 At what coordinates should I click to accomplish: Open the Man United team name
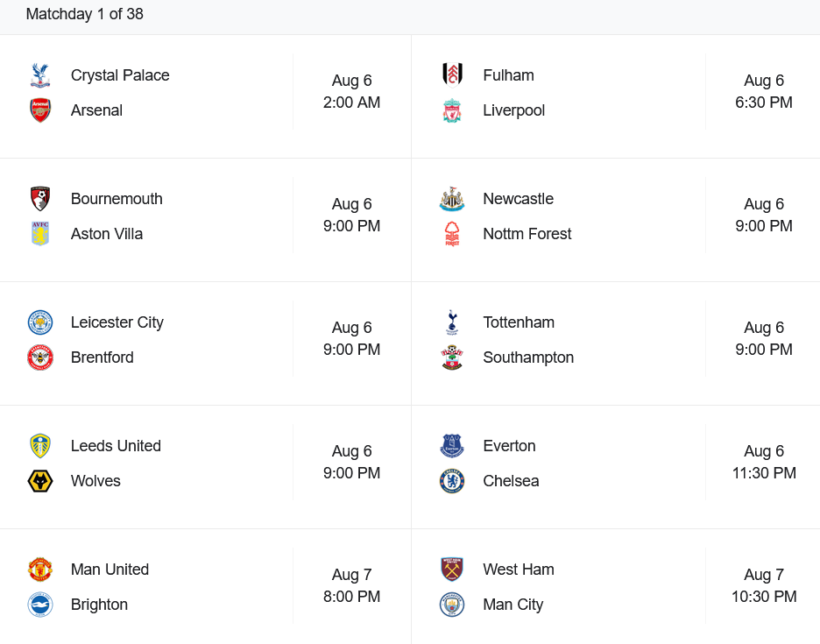pos(110,570)
